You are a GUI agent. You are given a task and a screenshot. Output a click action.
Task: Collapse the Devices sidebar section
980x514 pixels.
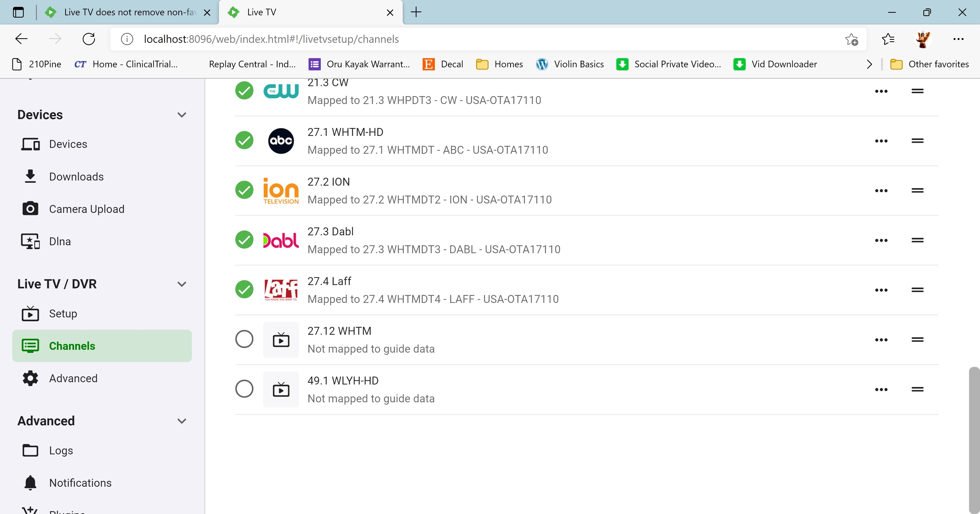(182, 115)
